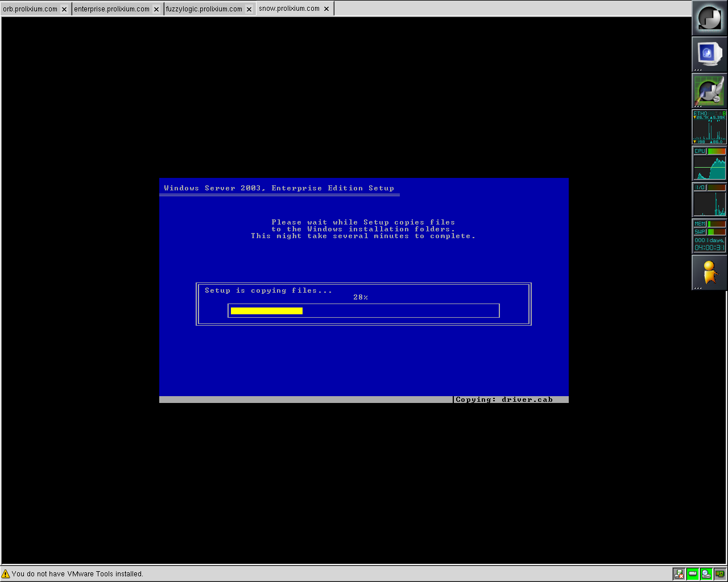Screen dimensions: 728x582
Task: Click the network adapter card status icon
Action: [x=719, y=574]
